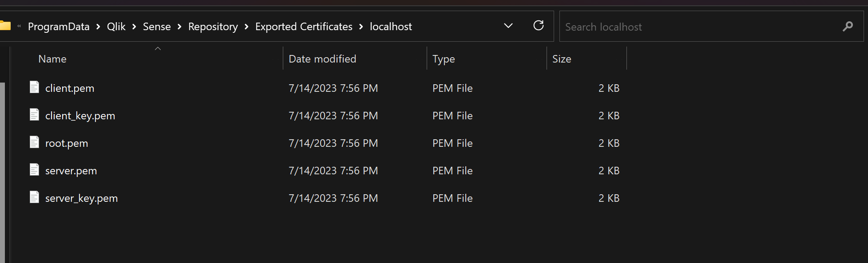Image resolution: width=868 pixels, height=263 pixels.
Task: Click the file icon next to client.pem
Action: click(34, 87)
